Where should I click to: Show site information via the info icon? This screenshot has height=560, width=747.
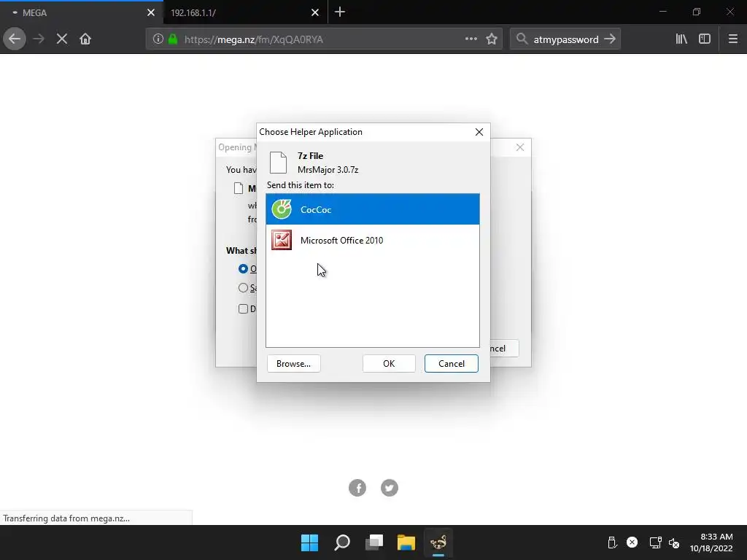tap(158, 39)
